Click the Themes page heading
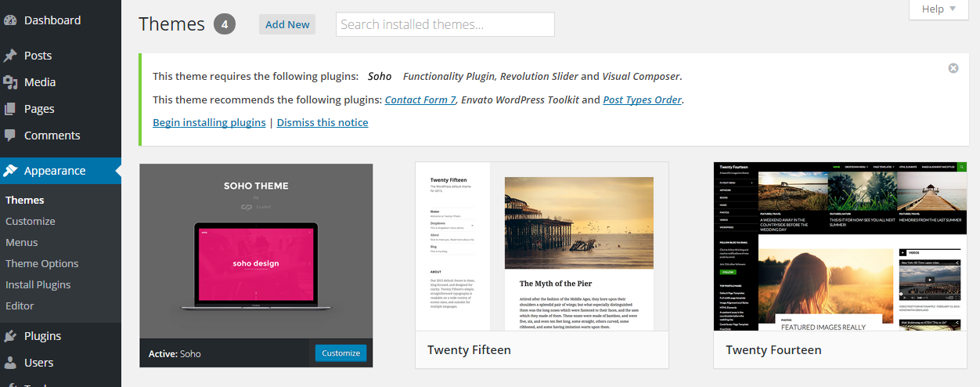Viewport: 980px width, 387px height. point(171,24)
